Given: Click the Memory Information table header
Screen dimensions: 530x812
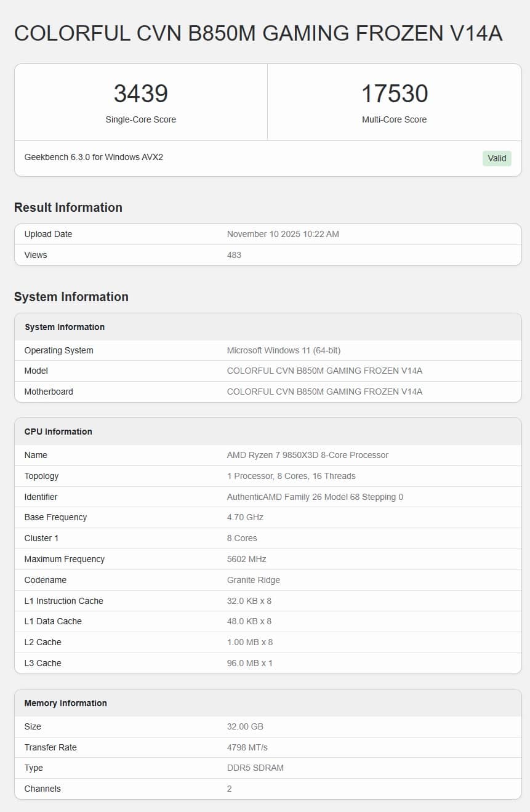Looking at the screenshot, I should [x=66, y=703].
